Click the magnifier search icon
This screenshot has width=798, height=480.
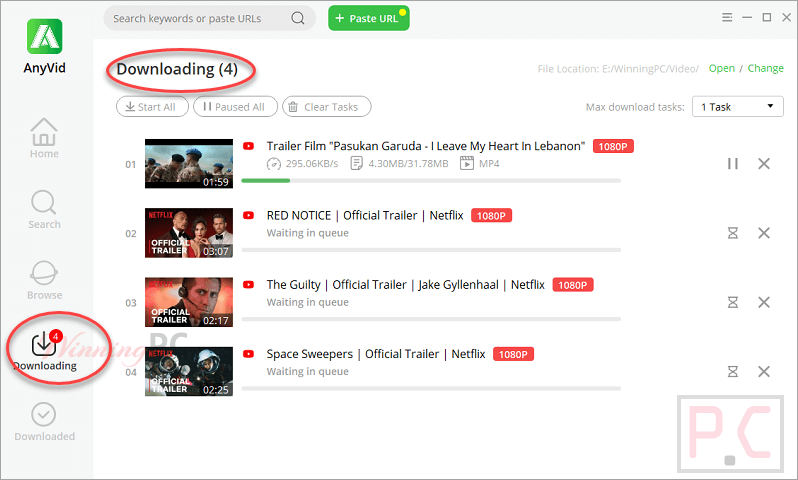pyautogui.click(x=298, y=18)
